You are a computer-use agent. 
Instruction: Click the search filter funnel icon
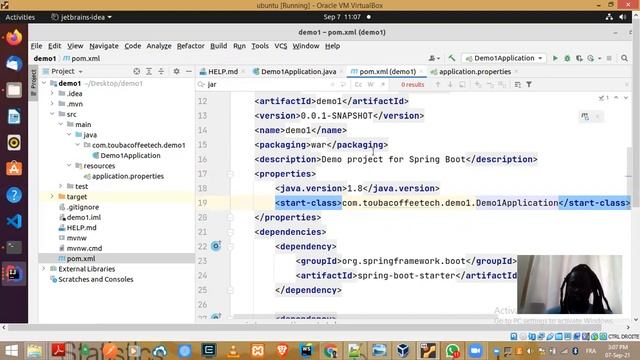[x=529, y=84]
